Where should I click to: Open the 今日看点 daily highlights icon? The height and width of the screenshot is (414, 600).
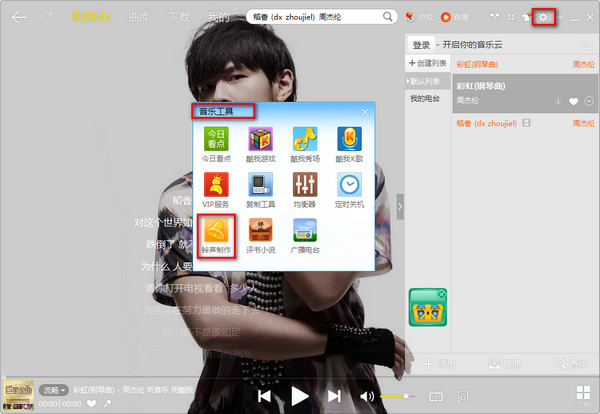pos(218,140)
